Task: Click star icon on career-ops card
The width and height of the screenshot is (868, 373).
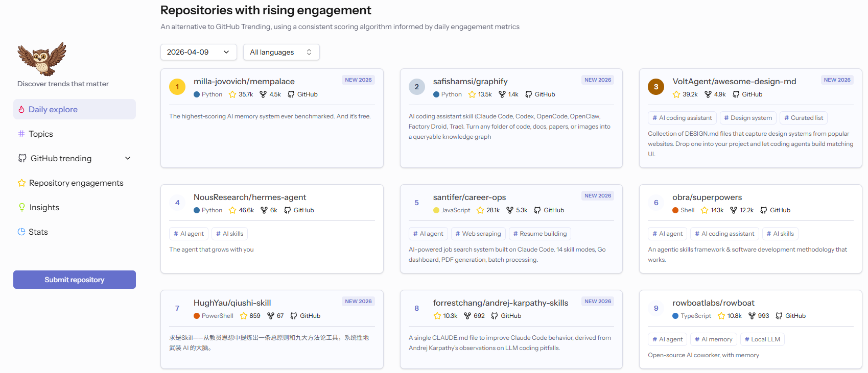Action: point(480,210)
